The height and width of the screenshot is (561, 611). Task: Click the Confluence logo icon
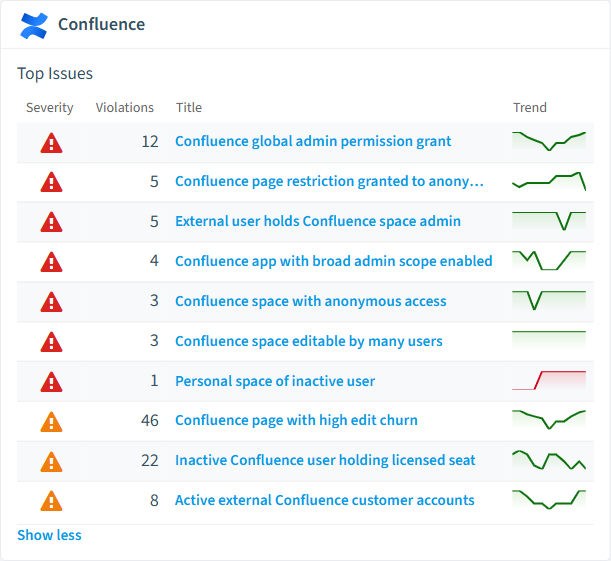click(34, 26)
